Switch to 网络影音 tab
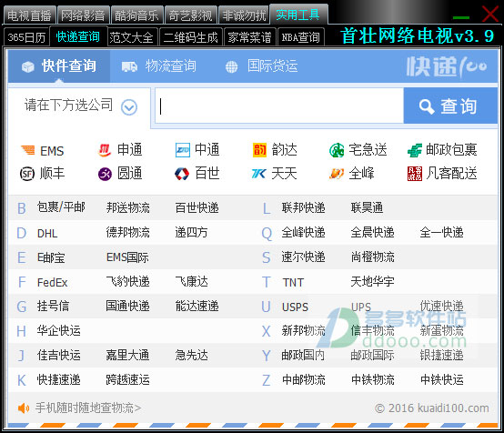The image size is (504, 433). (x=84, y=15)
